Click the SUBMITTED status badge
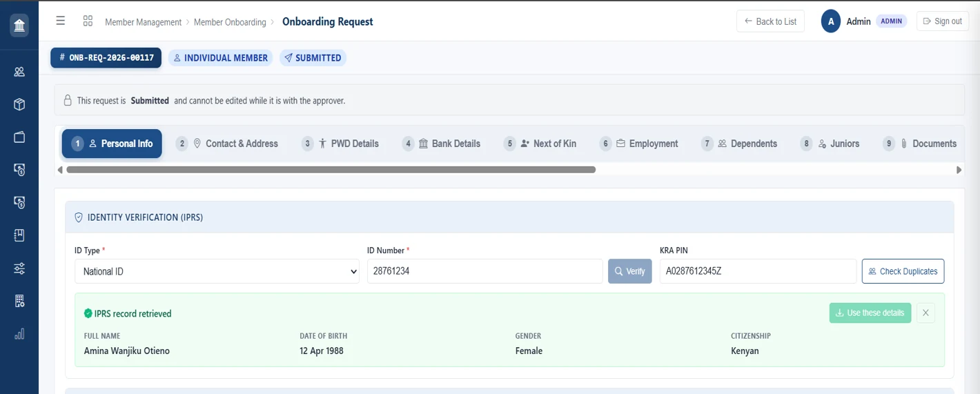Viewport: 980px width, 394px height. pos(313,58)
